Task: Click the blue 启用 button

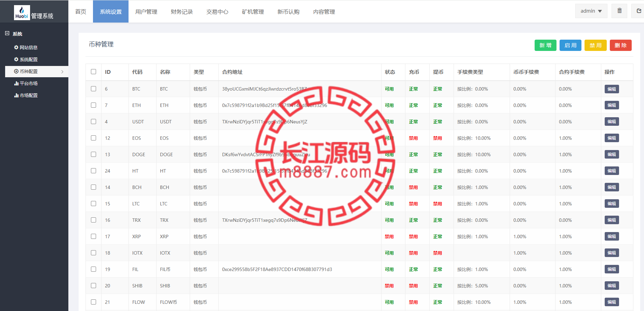Action: pos(571,45)
